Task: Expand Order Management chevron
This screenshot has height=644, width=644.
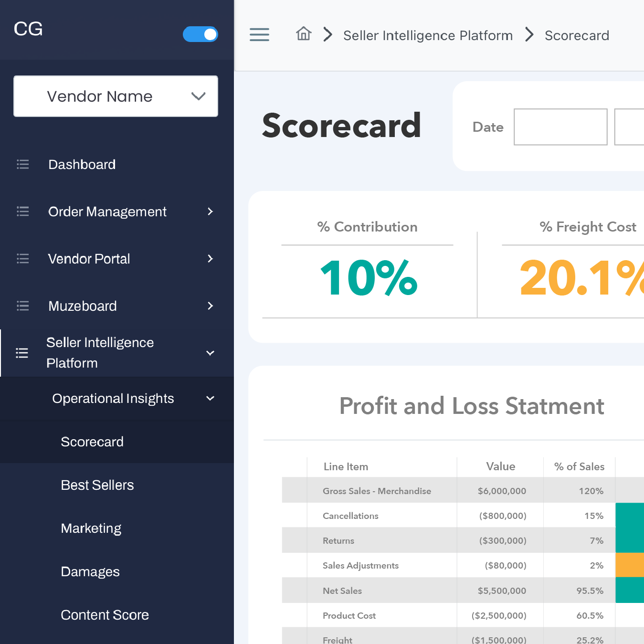Action: click(x=210, y=211)
